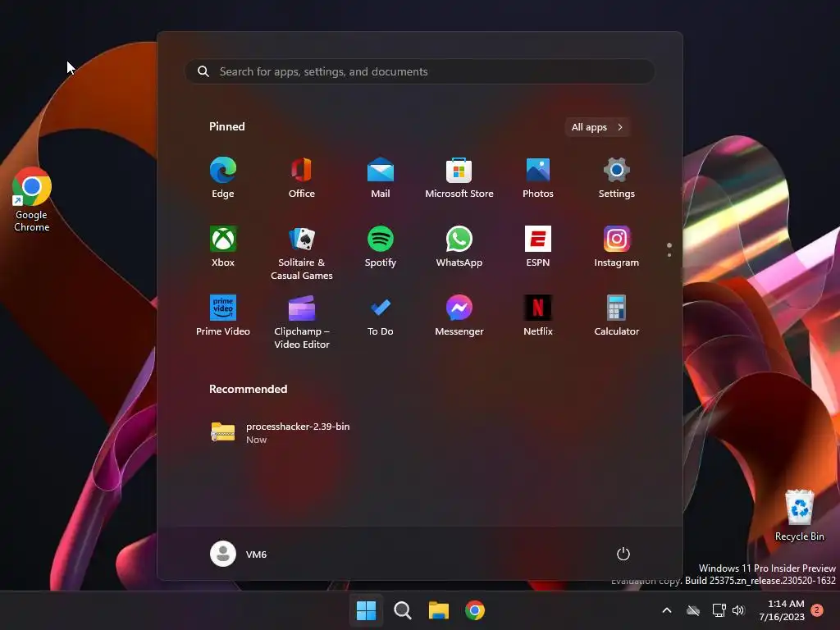The image size is (840, 630).
Task: Click the Recommended section heading
Action: 248,389
